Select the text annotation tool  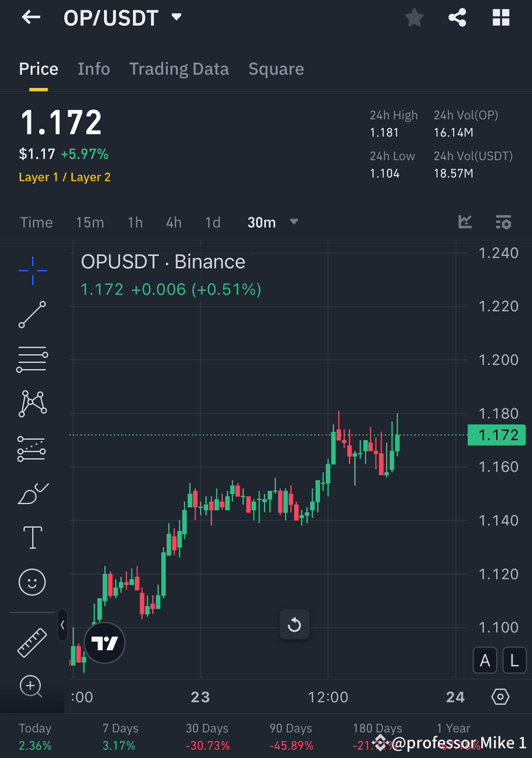point(31,537)
